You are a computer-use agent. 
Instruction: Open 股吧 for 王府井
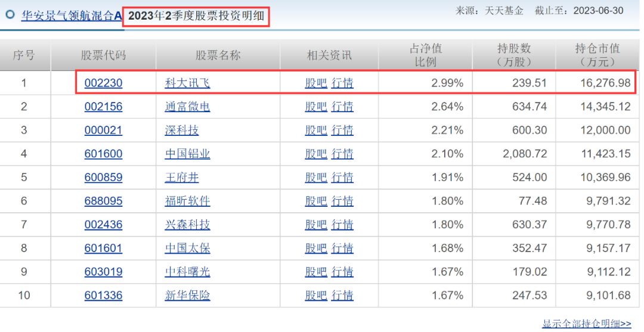click(316, 178)
